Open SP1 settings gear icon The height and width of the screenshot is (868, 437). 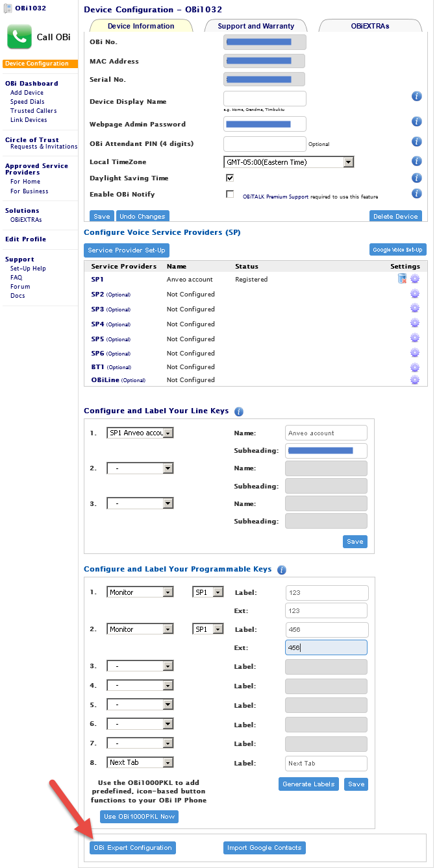point(415,279)
